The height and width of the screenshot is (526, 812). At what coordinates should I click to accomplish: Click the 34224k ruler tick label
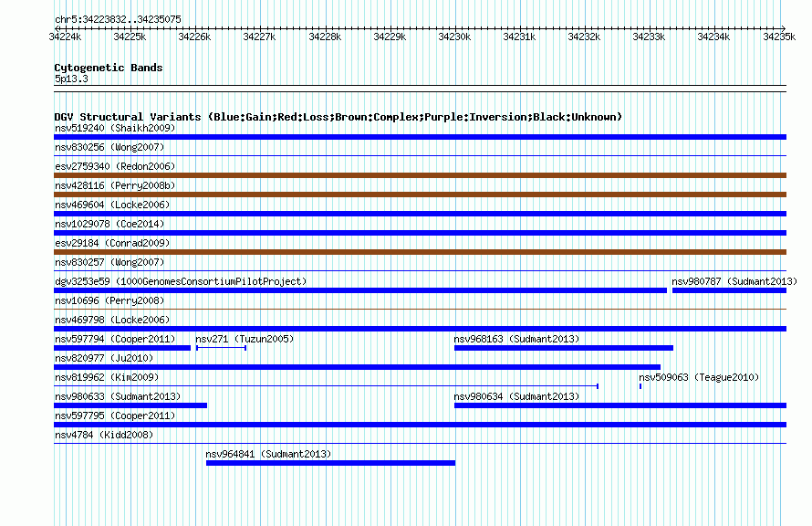(66, 37)
